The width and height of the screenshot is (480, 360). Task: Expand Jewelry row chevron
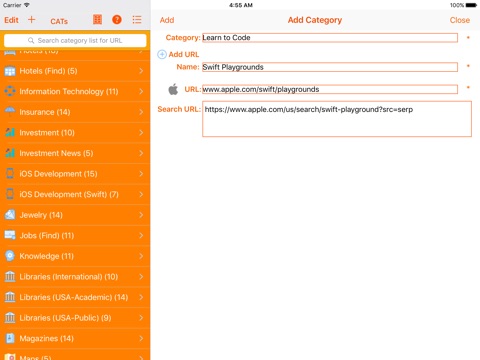(x=141, y=215)
